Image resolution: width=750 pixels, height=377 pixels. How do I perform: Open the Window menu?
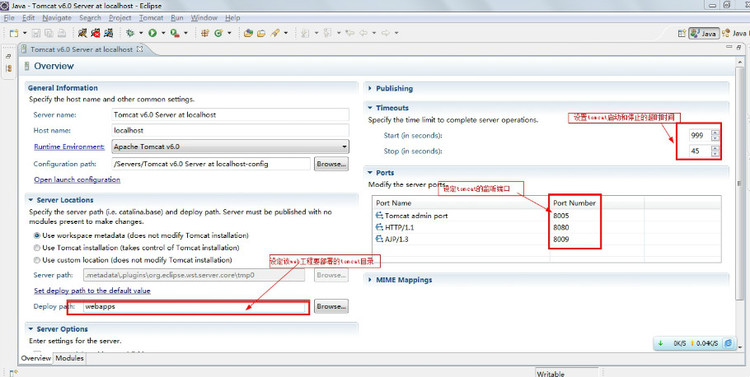click(x=204, y=18)
